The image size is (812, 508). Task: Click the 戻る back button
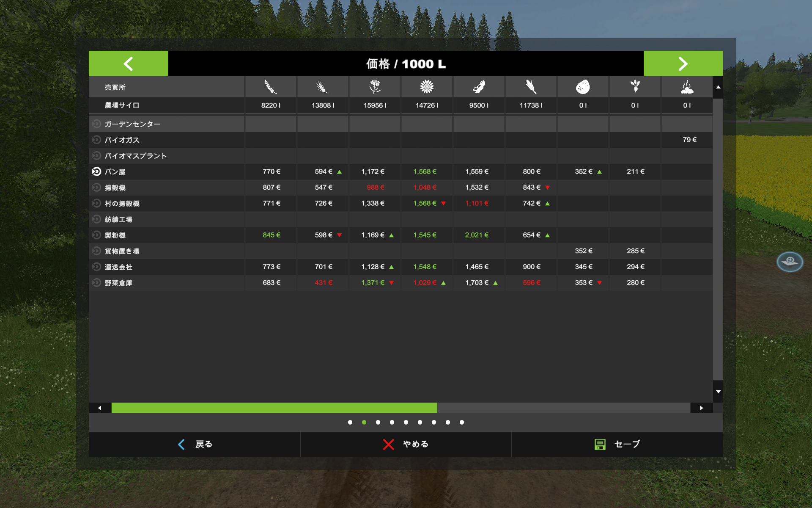[195, 444]
